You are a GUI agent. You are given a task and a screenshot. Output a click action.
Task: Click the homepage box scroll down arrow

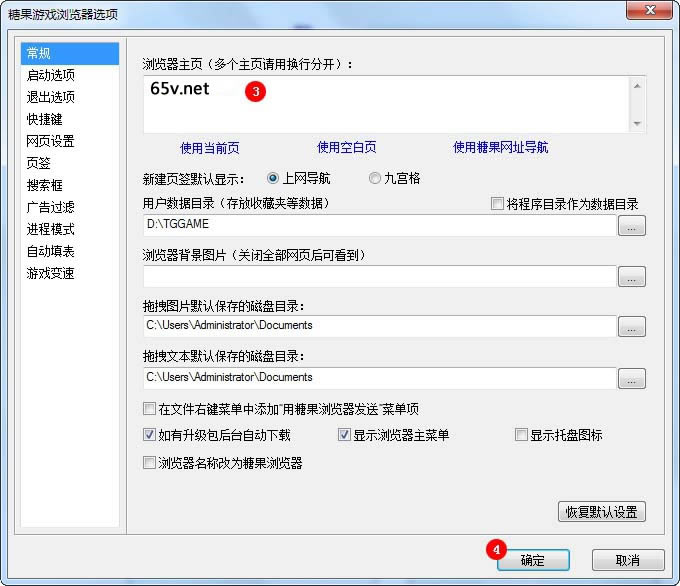637,124
